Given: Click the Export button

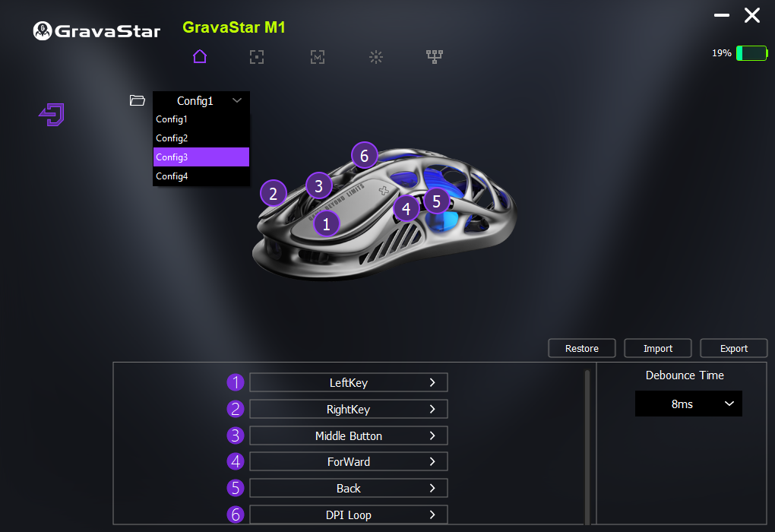Looking at the screenshot, I should click(x=734, y=348).
